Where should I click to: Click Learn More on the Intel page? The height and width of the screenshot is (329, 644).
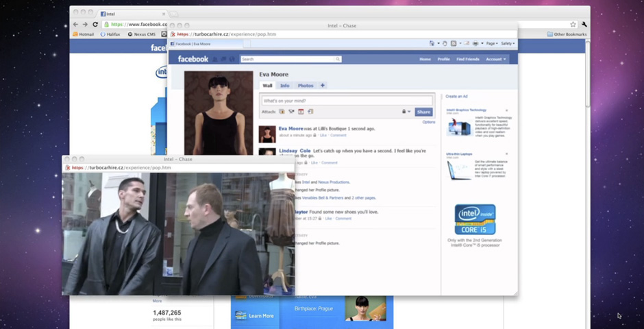[x=255, y=316]
